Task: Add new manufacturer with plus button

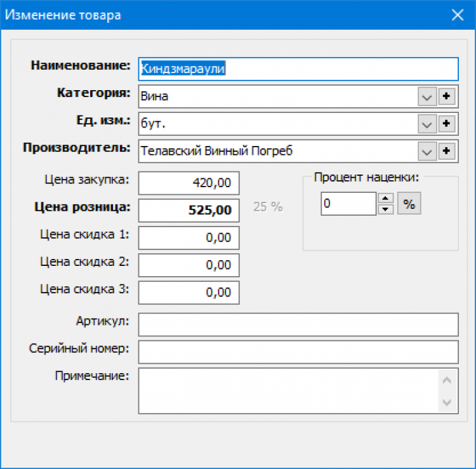Action: pos(446,151)
